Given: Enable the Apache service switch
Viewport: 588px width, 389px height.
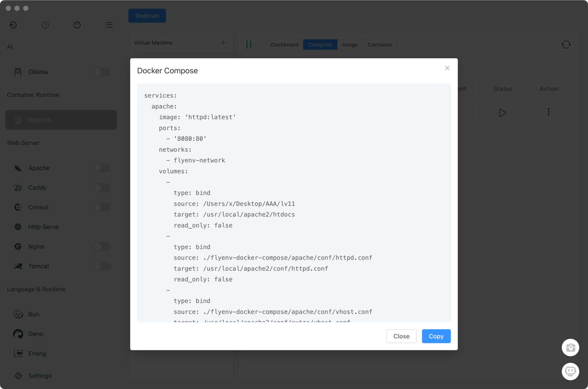Looking at the screenshot, I should 102,168.
